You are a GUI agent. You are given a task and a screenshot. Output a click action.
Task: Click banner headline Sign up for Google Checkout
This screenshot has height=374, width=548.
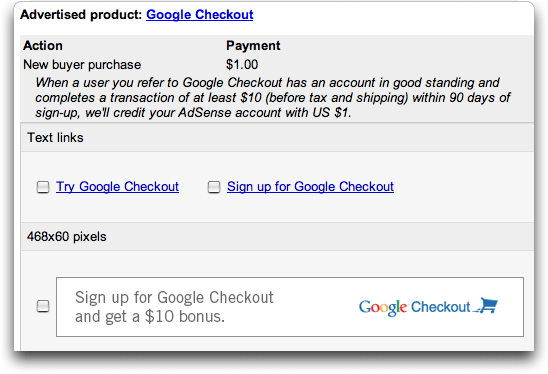tap(174, 297)
